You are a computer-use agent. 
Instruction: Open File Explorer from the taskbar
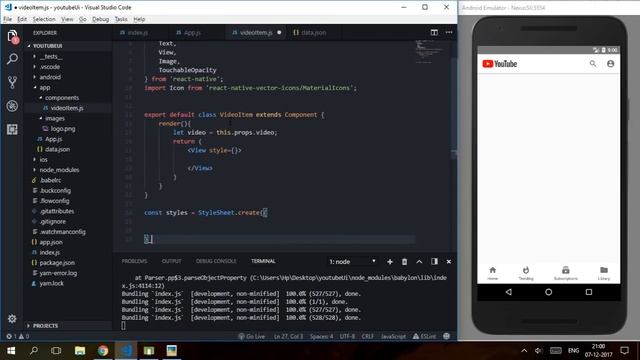coord(80,351)
